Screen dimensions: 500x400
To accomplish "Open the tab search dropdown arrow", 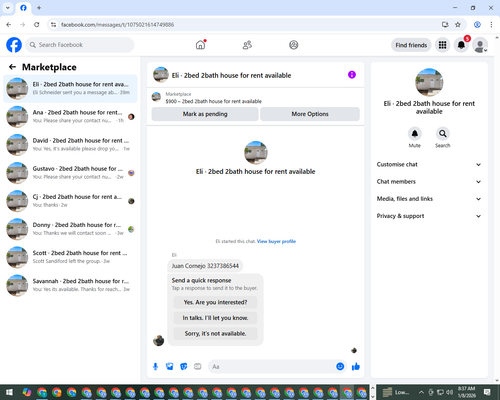I will point(8,8).
